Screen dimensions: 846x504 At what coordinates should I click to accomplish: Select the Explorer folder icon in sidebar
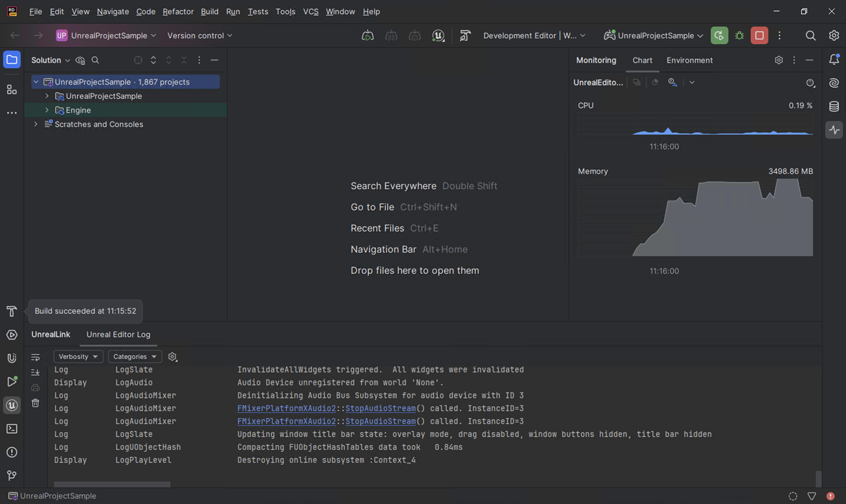[x=12, y=59]
